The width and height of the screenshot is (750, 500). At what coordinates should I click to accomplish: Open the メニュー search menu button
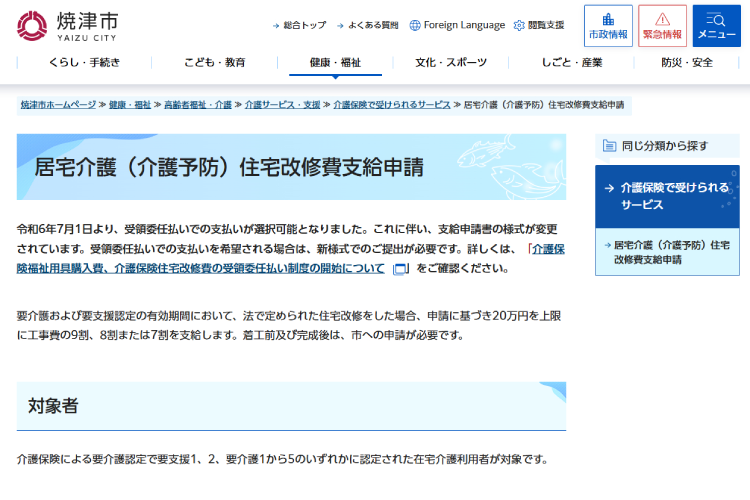[x=716, y=26]
